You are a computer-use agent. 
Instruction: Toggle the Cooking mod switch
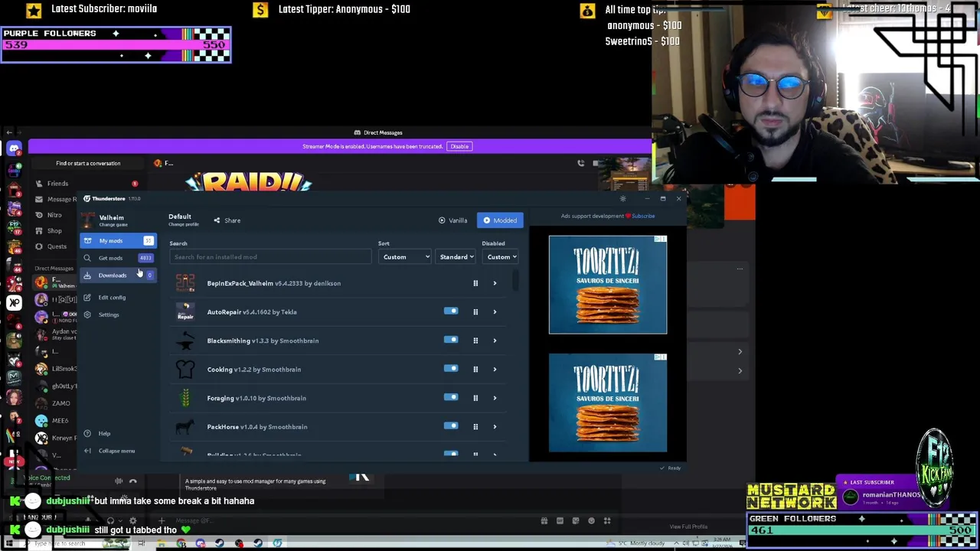(x=451, y=369)
